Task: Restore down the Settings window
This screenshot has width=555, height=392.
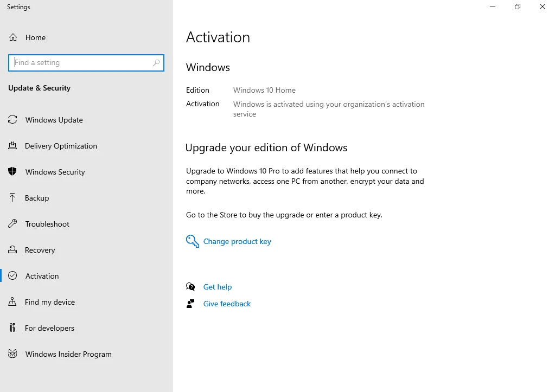Action: coord(517,7)
